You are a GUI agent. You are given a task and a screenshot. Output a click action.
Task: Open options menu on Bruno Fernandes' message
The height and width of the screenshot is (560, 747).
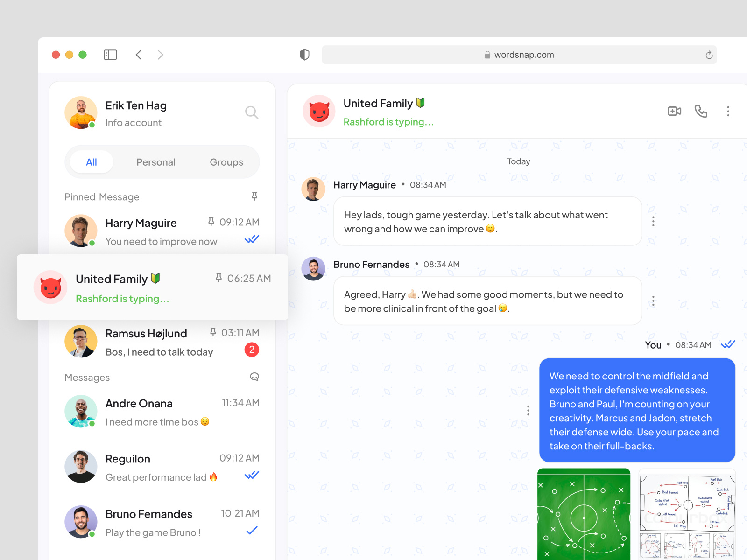[x=653, y=301]
